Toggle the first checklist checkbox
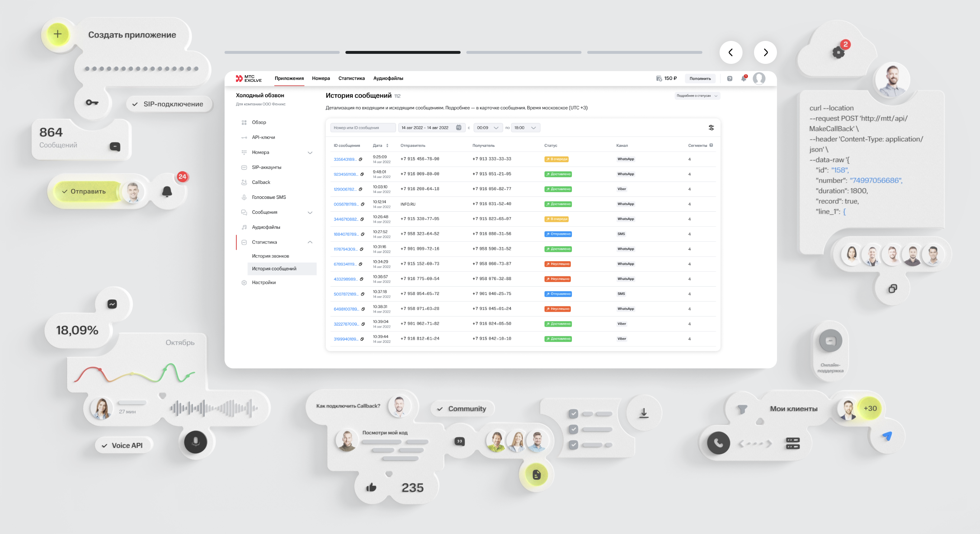This screenshot has width=980, height=534. tap(573, 414)
